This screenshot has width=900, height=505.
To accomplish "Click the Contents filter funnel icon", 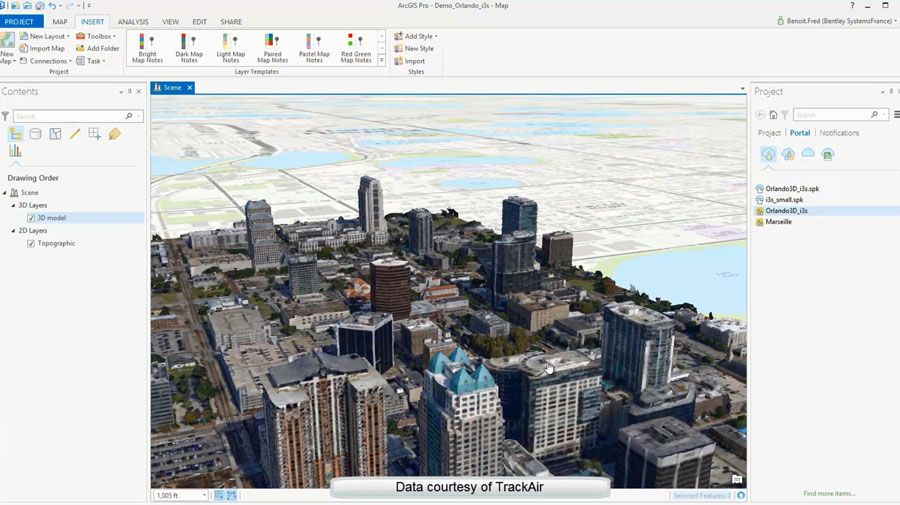I will 5,116.
